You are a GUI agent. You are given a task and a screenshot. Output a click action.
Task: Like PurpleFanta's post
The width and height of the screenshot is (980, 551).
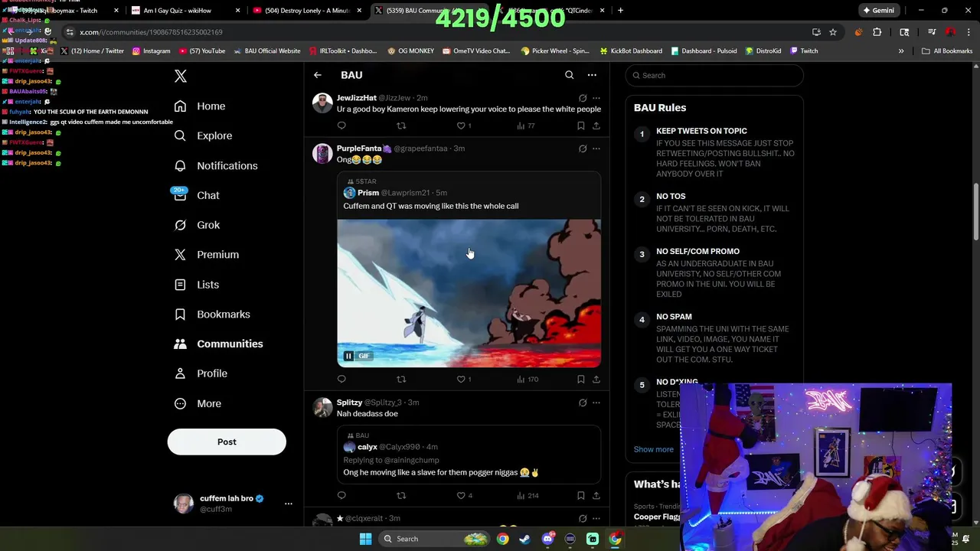(x=461, y=379)
